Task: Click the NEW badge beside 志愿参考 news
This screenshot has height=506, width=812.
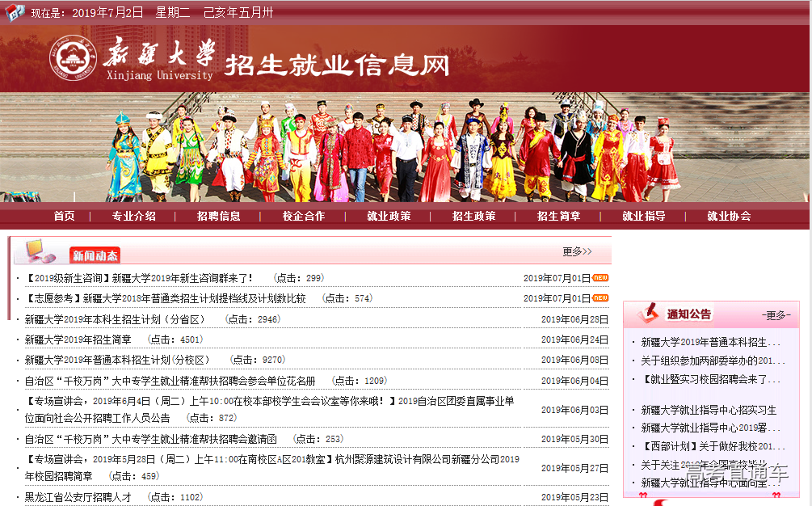Action: (x=600, y=298)
